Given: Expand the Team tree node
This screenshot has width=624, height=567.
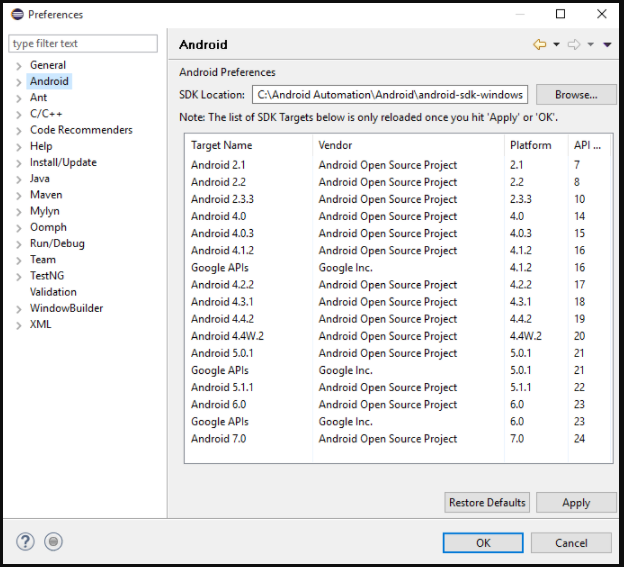Looking at the screenshot, I should (19, 260).
